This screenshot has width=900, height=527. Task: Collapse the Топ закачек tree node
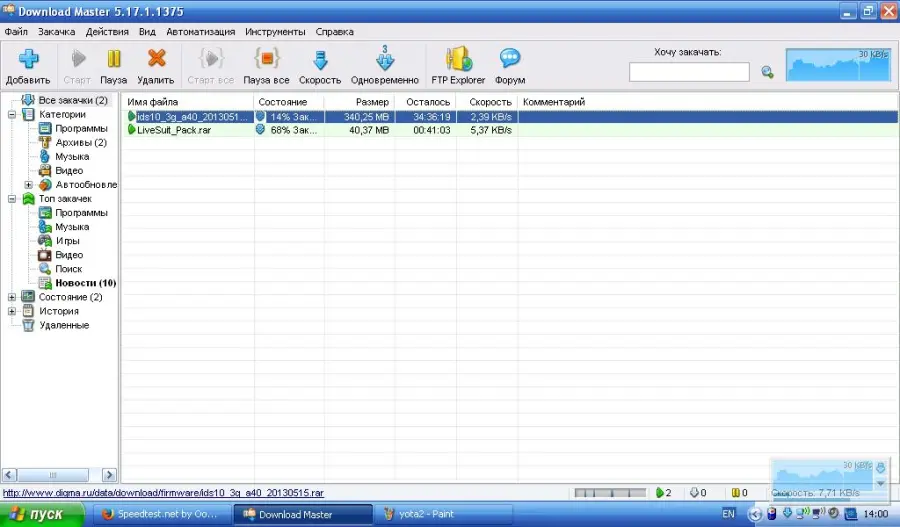(x=11, y=199)
